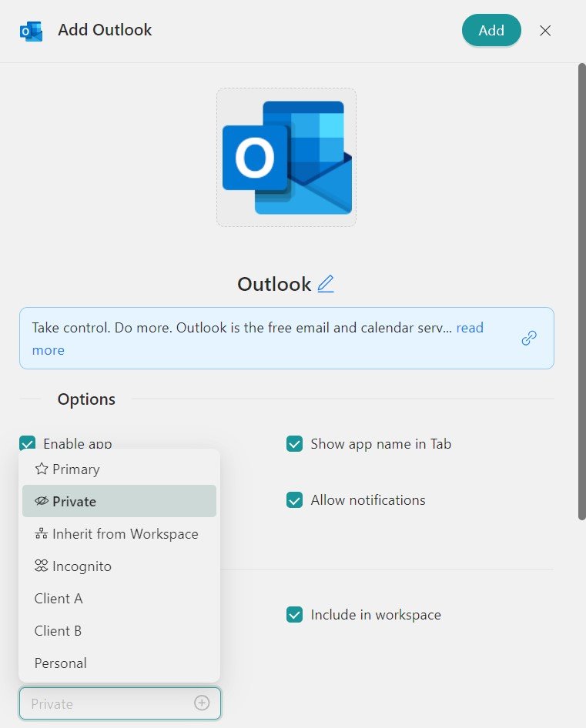
Task: Click the Add Outlook title text
Action: click(x=105, y=30)
